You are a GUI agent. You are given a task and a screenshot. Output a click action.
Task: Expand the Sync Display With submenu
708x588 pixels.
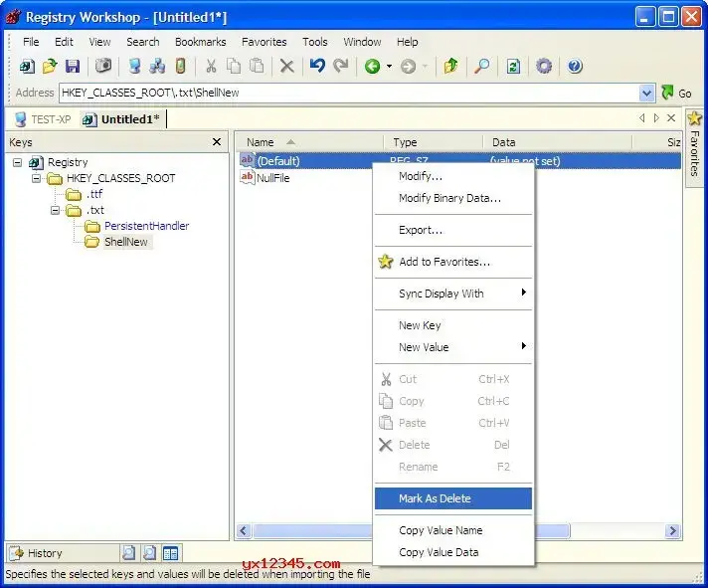point(453,294)
